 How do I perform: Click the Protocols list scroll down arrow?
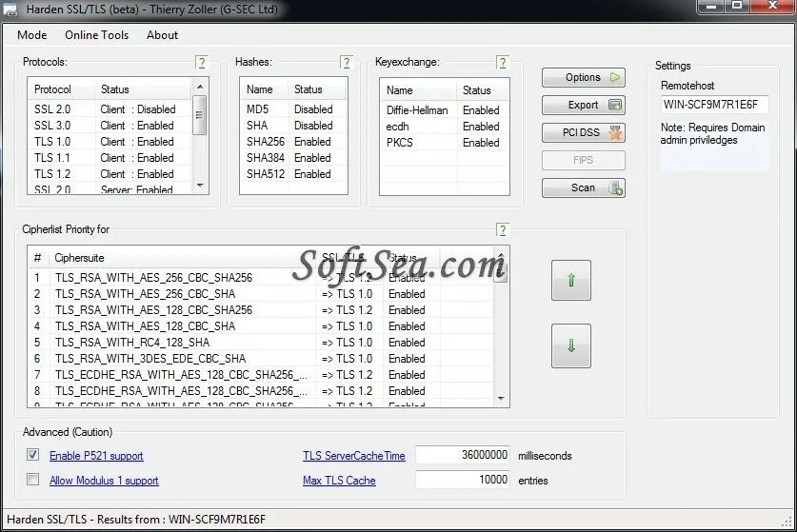[200, 186]
